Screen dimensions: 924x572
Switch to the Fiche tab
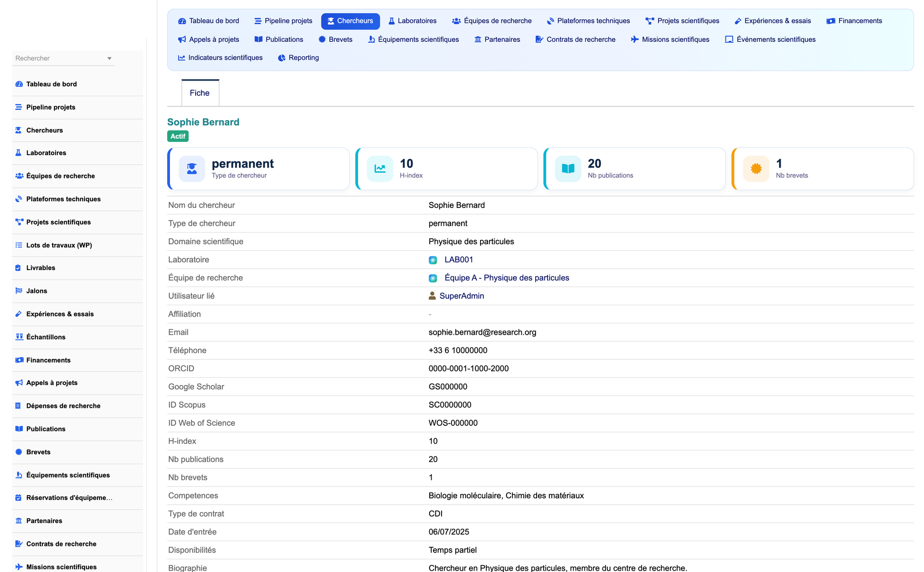pyautogui.click(x=200, y=93)
